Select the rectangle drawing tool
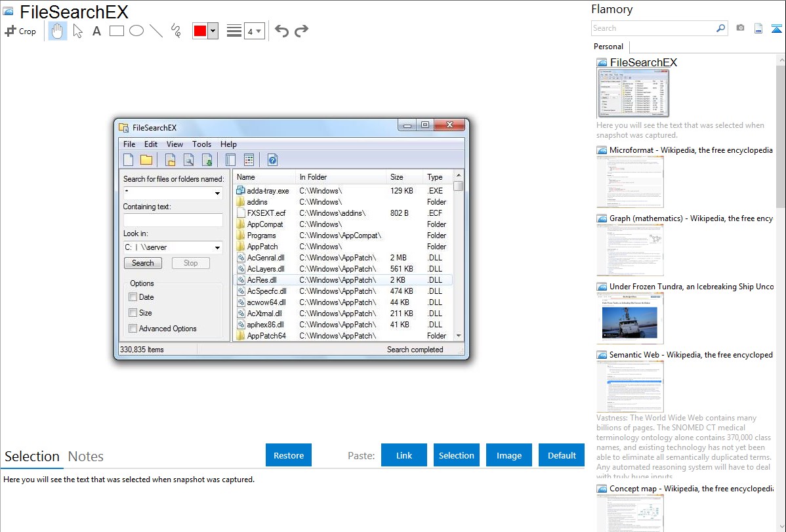 tap(116, 31)
